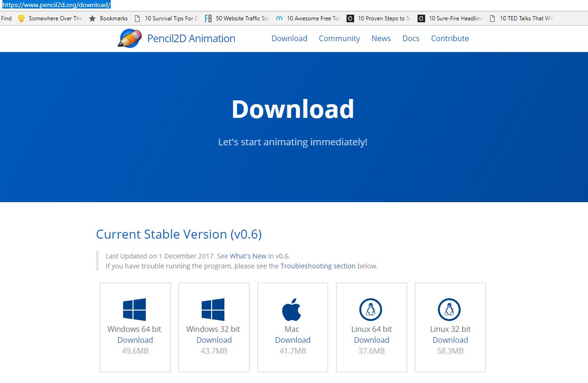Click the large Download page heading
The height and width of the screenshot is (383, 588).
[293, 109]
